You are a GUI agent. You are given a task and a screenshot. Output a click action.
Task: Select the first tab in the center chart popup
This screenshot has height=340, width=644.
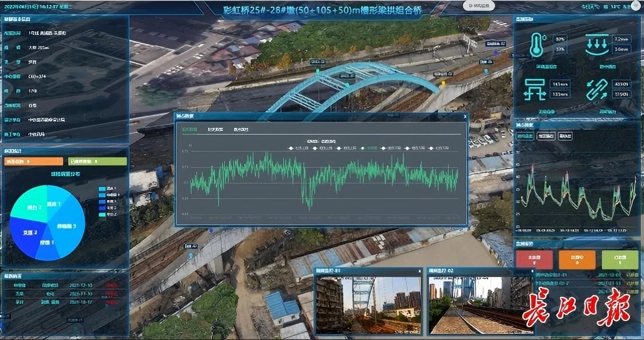pos(189,130)
